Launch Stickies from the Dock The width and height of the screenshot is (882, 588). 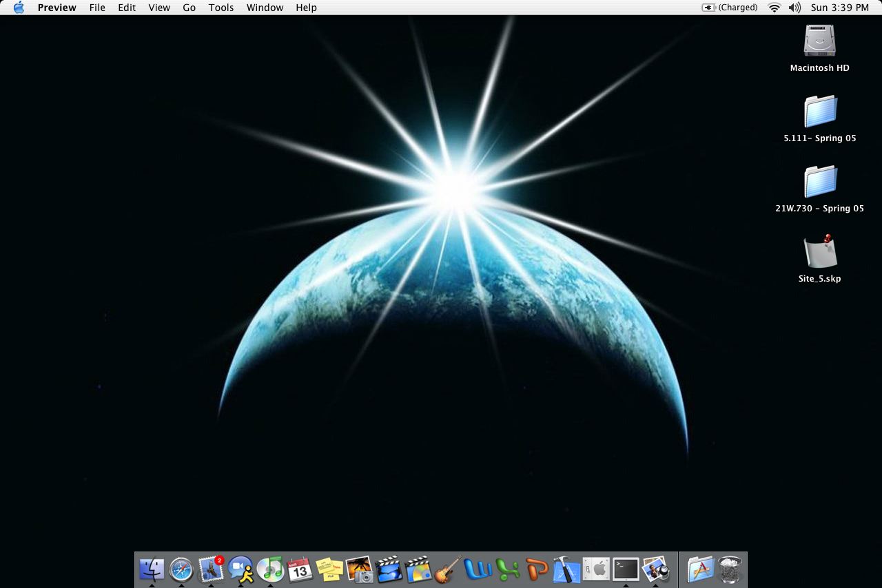(329, 569)
